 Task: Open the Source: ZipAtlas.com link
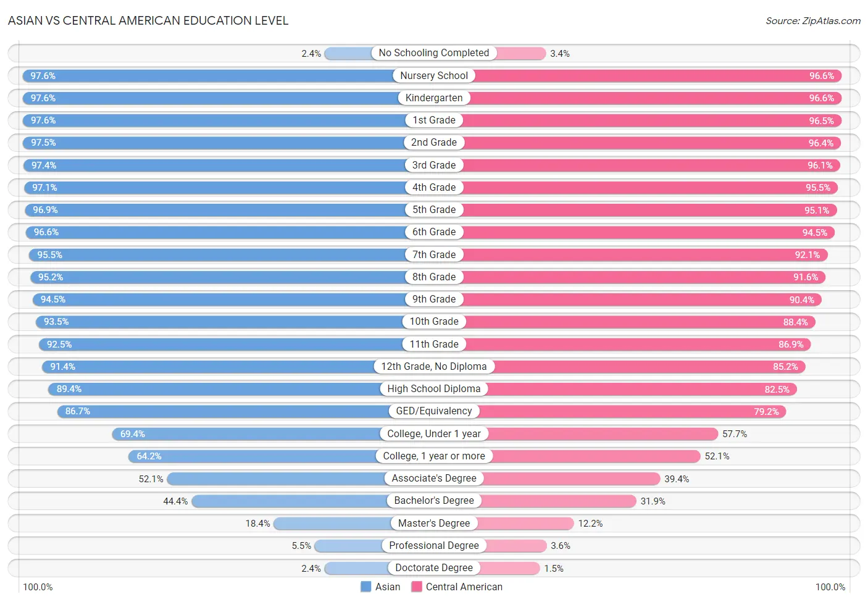click(813, 20)
